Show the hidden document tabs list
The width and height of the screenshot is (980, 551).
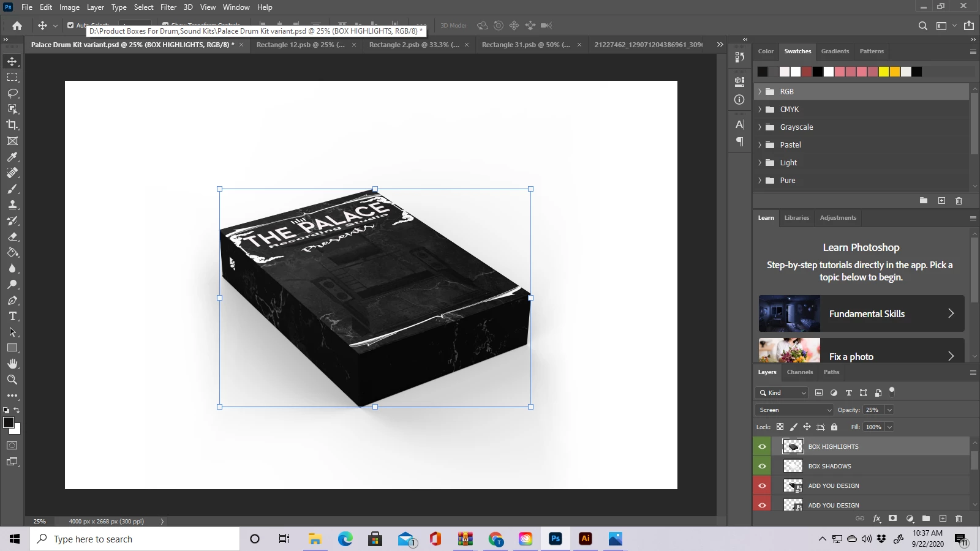(x=720, y=45)
